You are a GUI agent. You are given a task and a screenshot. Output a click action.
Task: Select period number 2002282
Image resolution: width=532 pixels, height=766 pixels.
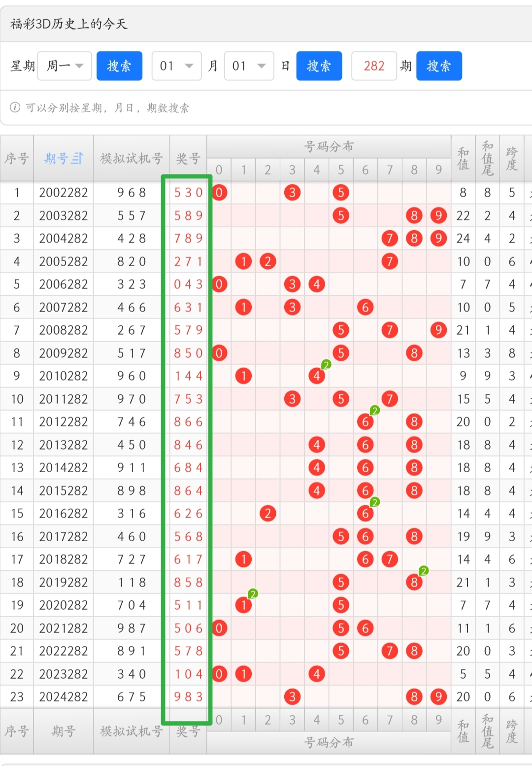[64, 193]
